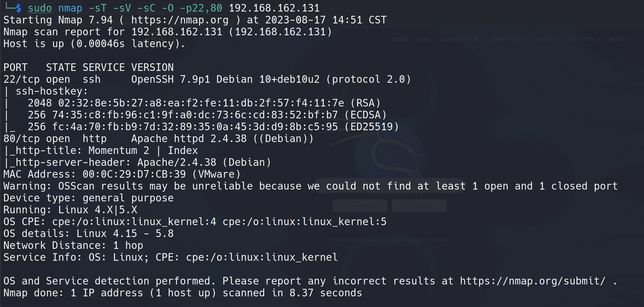Open the https://nmap.org/submit/ link
The image size is (644, 307).
coord(533,281)
